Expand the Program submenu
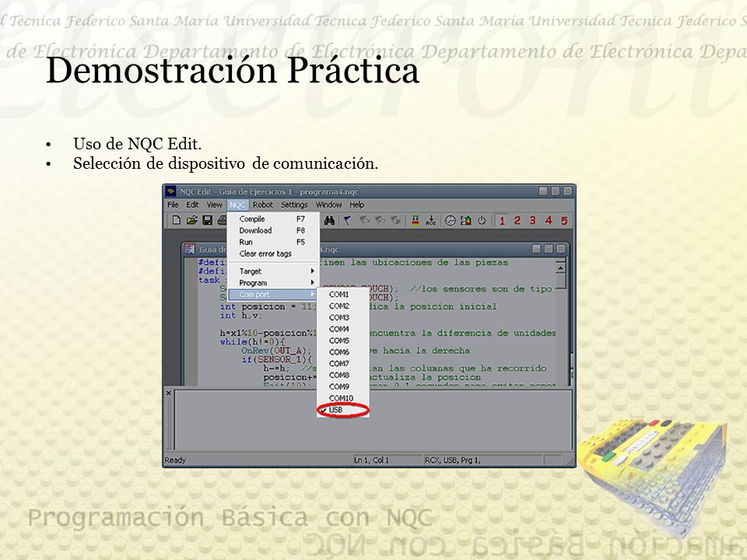Viewport: 747px width, 560px height. coord(273,283)
